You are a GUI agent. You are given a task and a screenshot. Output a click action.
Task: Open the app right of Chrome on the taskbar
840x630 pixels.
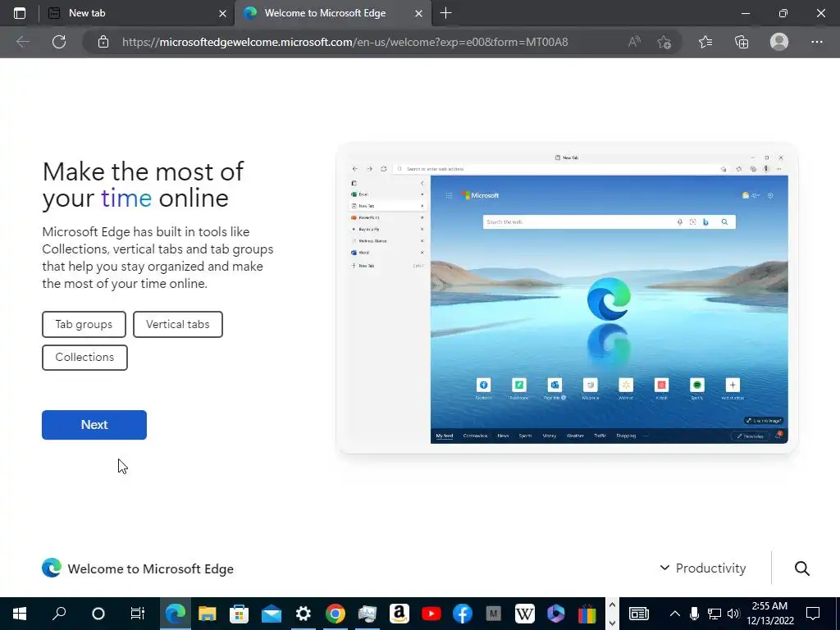367,614
